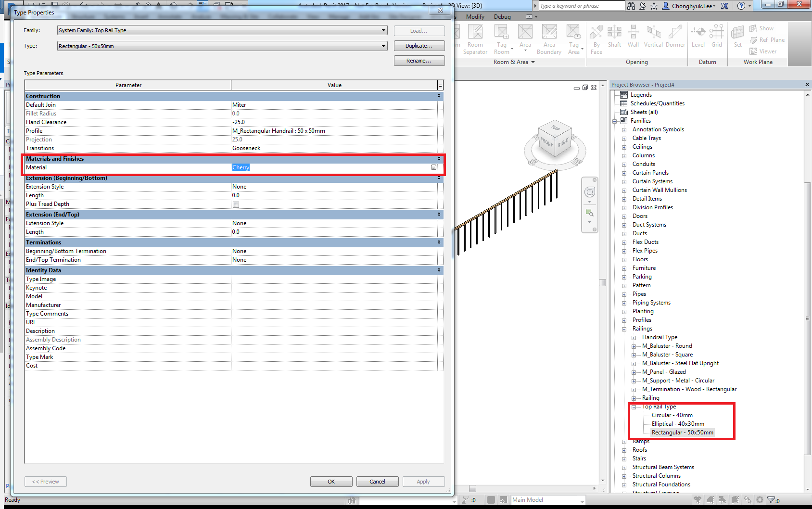Expand the Doors family node
This screenshot has width=812, height=509.
coord(624,216)
